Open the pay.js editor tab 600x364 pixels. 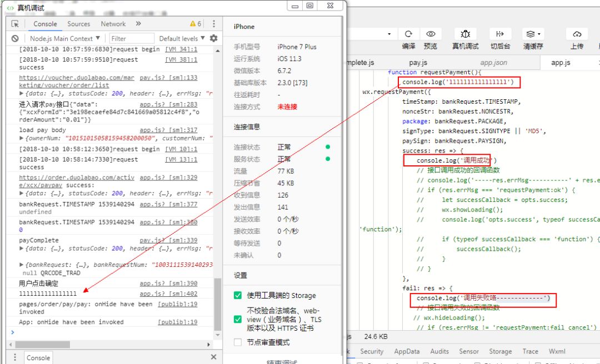[x=418, y=62]
